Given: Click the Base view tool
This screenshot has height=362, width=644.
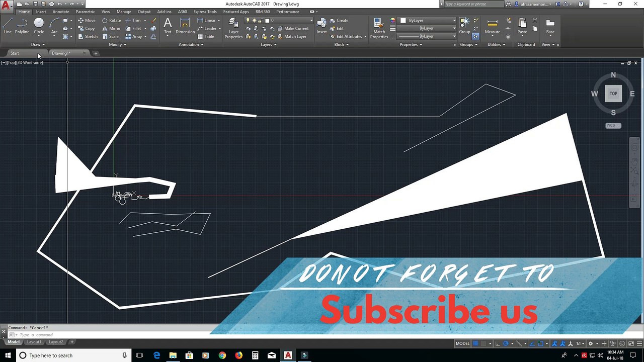Looking at the screenshot, I should 550,26.
